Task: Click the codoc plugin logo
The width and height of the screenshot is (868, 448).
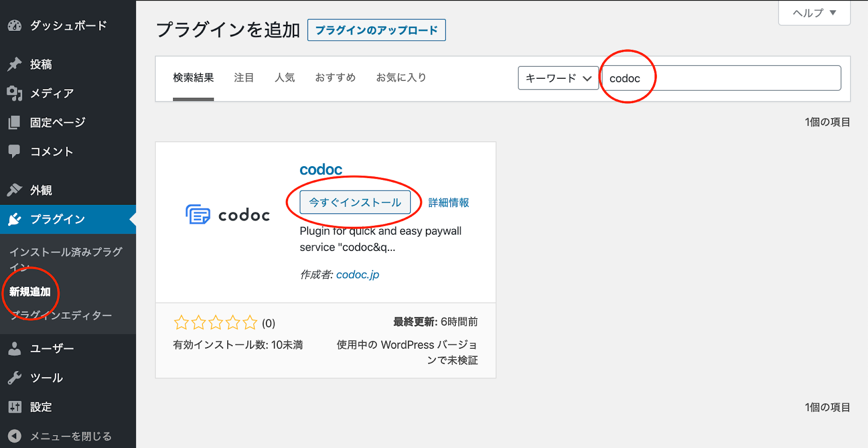Action: (x=228, y=215)
